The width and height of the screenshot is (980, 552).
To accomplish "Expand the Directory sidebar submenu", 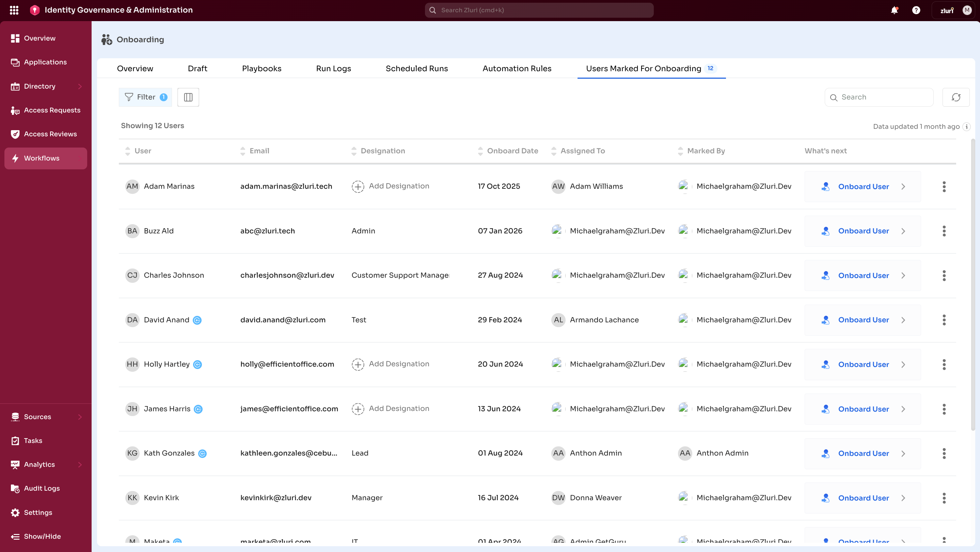I will click(x=80, y=87).
